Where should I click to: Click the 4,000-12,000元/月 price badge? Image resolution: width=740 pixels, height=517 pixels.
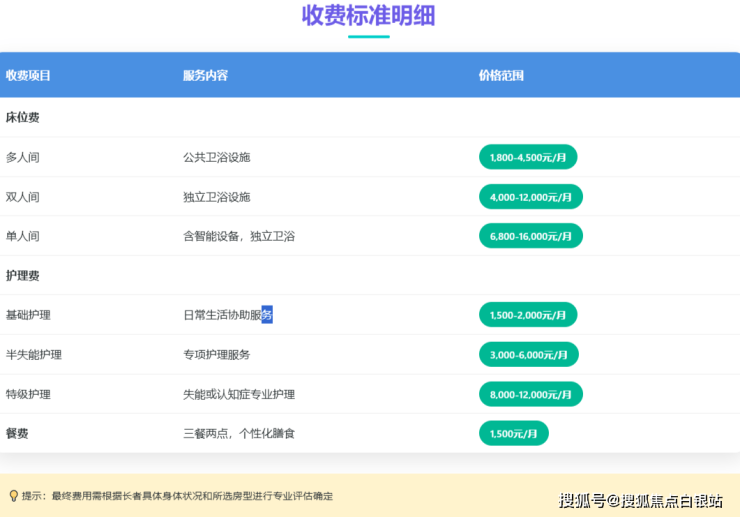click(x=531, y=197)
